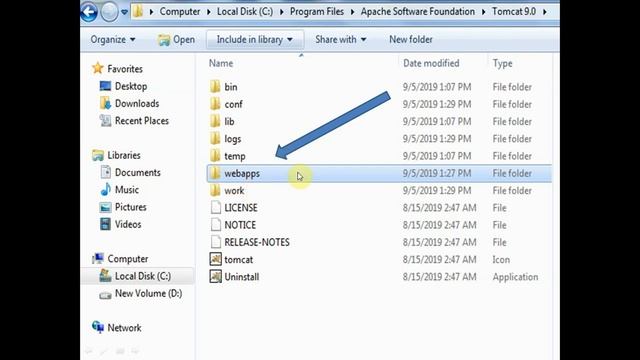Viewport: 640px width, 360px height.
Task: Click the logs folder icon
Action: [215, 138]
